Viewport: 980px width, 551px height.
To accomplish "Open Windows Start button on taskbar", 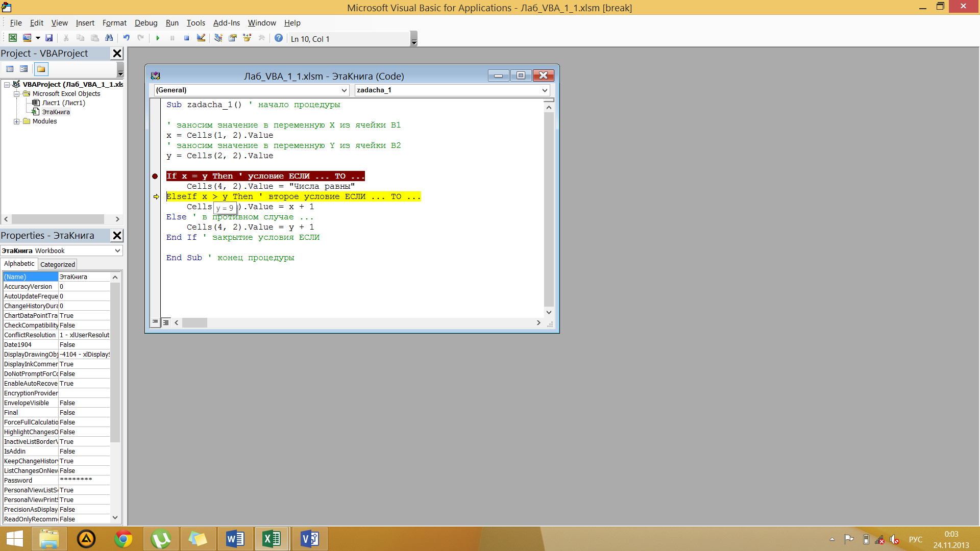I will [x=14, y=539].
